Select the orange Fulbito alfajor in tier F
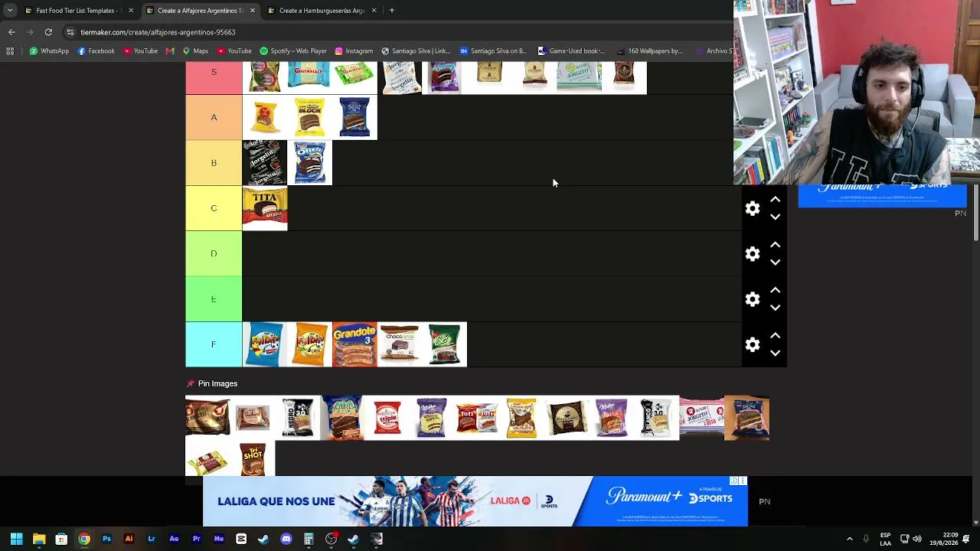The width and height of the screenshot is (980, 551). (x=310, y=344)
